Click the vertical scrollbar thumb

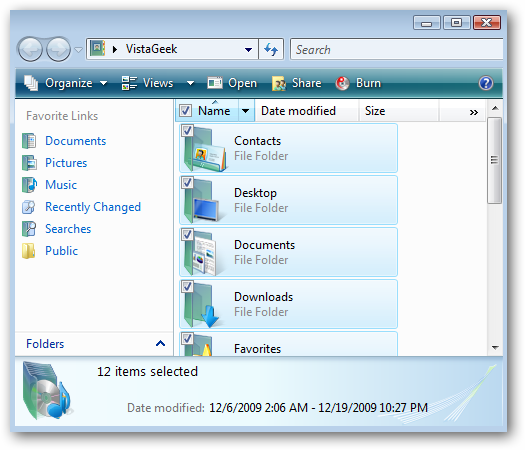point(495,160)
